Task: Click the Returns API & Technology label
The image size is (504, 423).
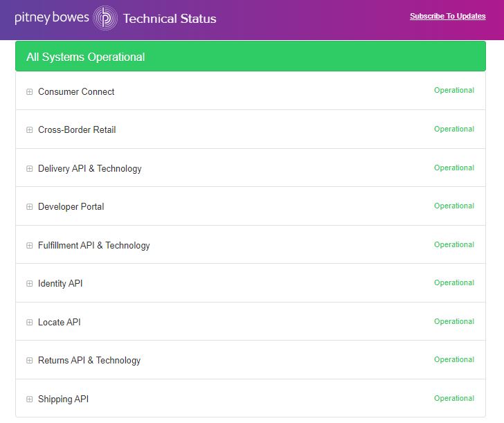Action: pos(89,360)
